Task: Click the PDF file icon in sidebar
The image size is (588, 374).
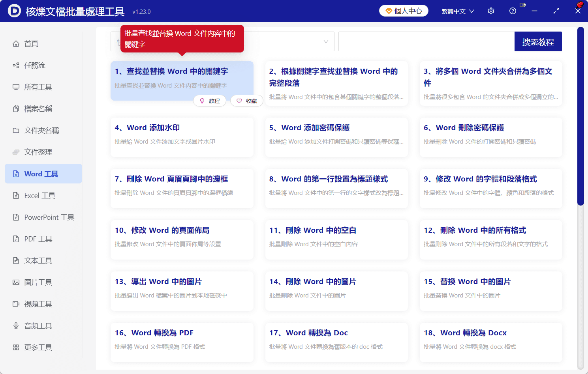Action: point(16,239)
